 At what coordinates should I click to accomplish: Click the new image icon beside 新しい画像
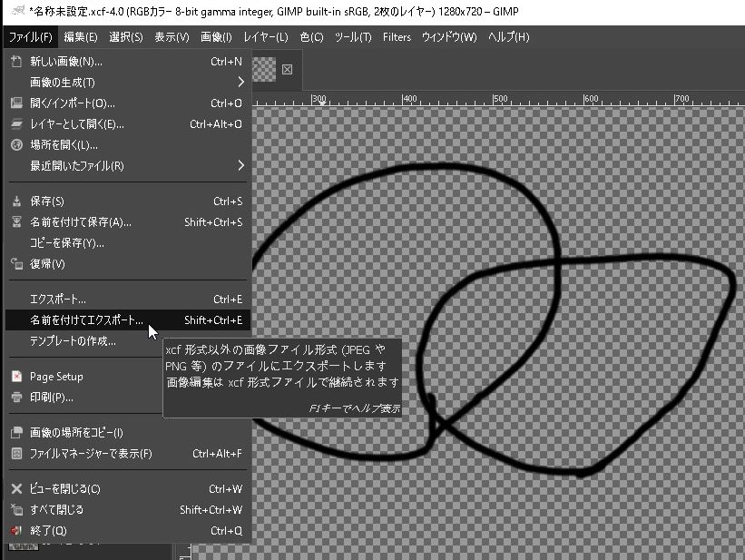coord(15,62)
